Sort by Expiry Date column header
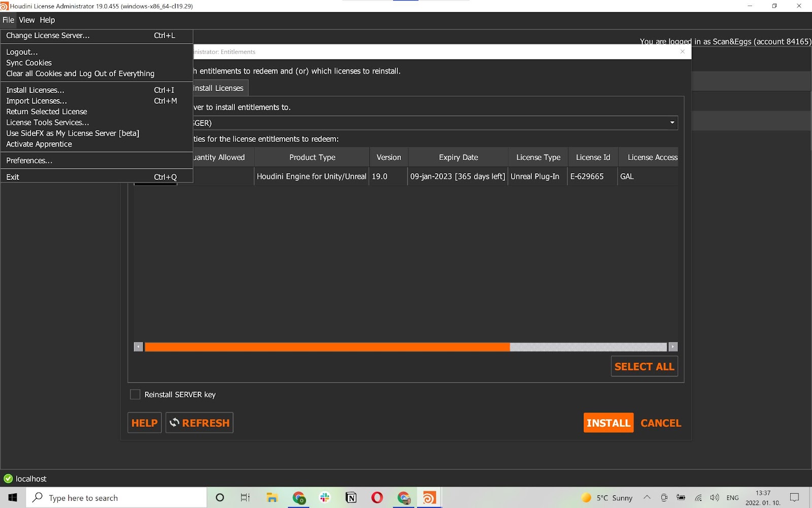This screenshot has height=508, width=812. pyautogui.click(x=458, y=157)
